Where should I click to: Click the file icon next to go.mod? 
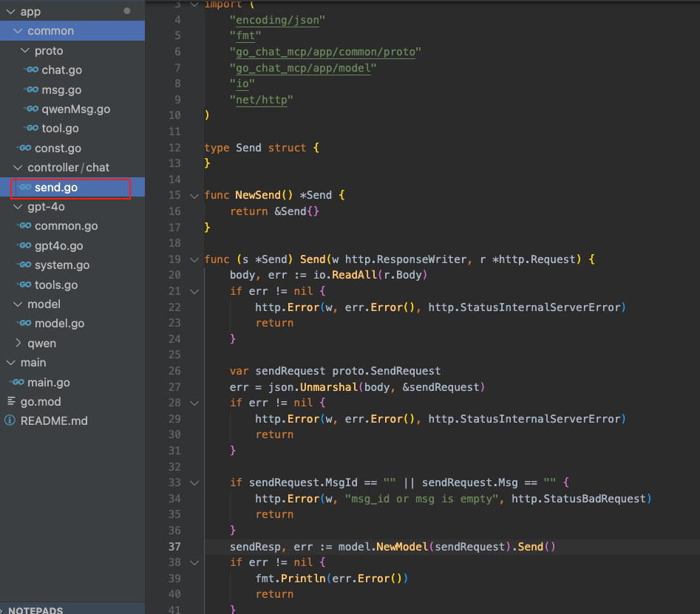click(10, 401)
